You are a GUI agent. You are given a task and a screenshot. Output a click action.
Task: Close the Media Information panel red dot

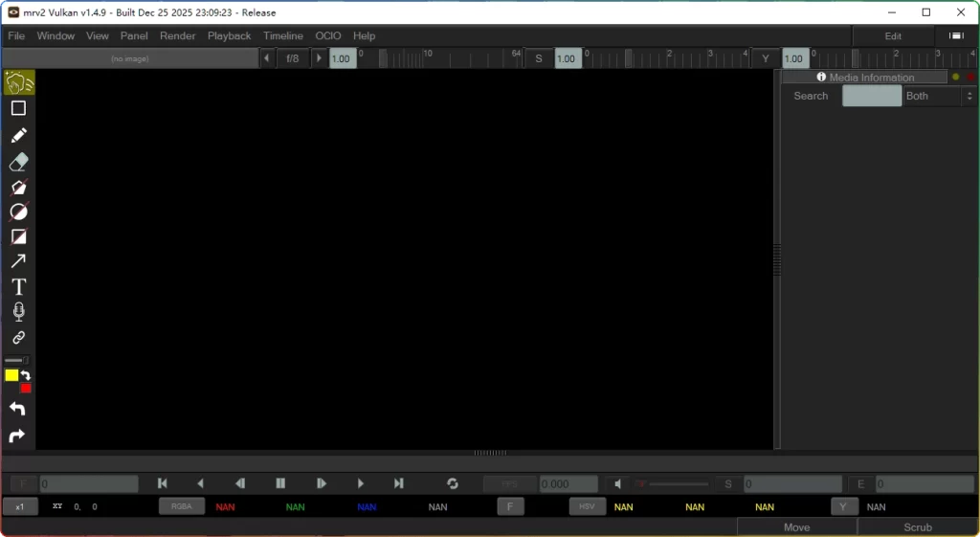click(970, 77)
